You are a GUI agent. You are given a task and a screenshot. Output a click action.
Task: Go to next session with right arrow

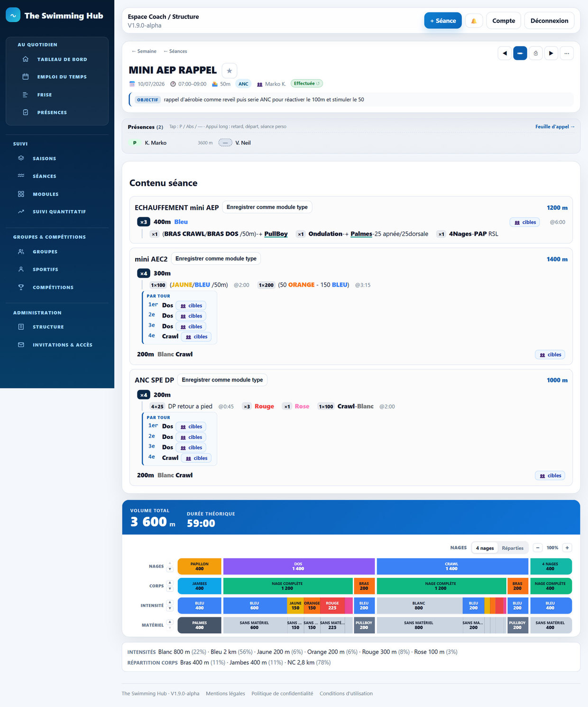coord(551,53)
